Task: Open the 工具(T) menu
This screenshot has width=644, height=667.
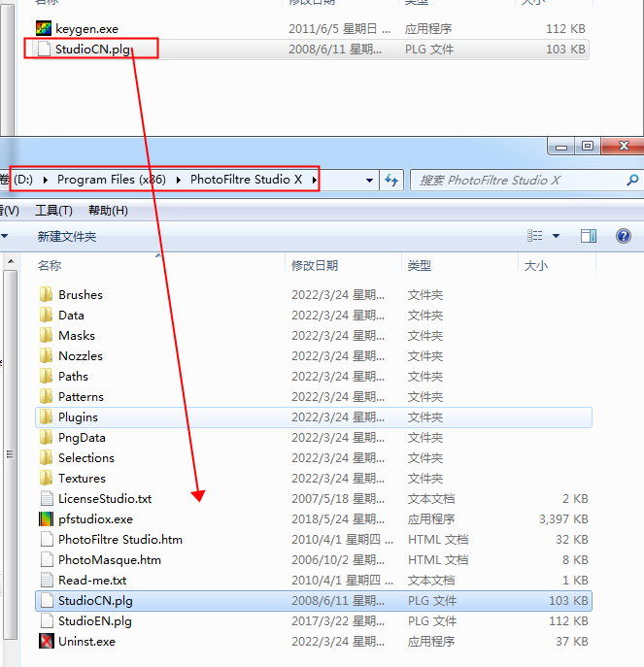Action: (x=53, y=211)
